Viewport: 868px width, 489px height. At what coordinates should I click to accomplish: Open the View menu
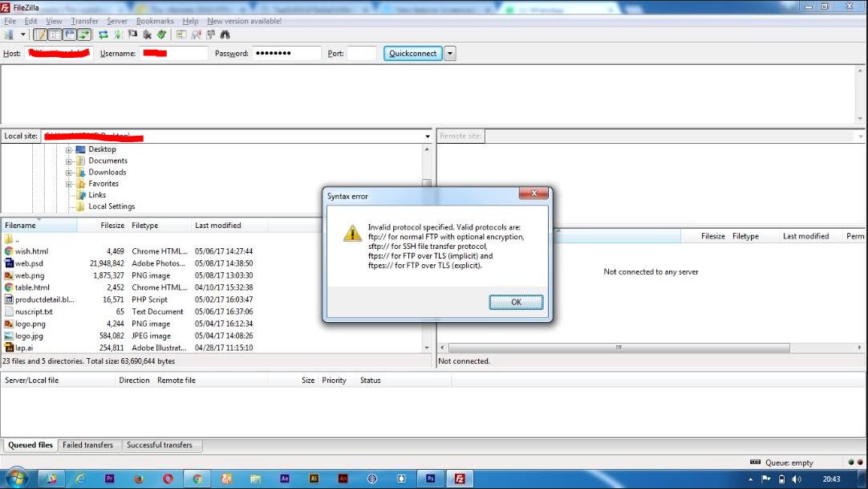pos(54,21)
